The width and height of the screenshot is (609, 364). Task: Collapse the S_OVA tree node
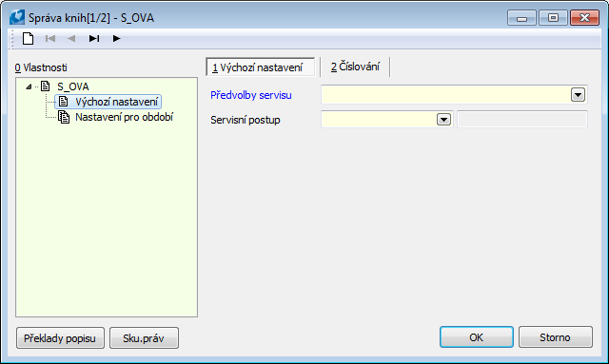click(29, 86)
